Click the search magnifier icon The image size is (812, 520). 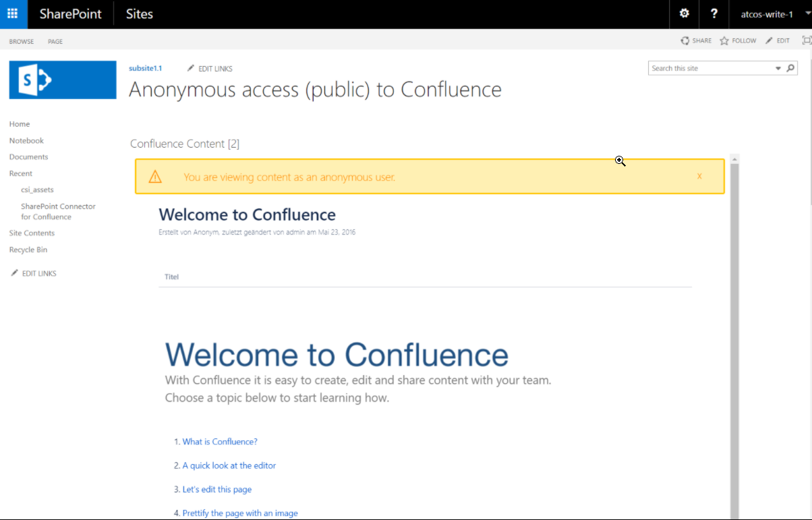click(x=791, y=68)
